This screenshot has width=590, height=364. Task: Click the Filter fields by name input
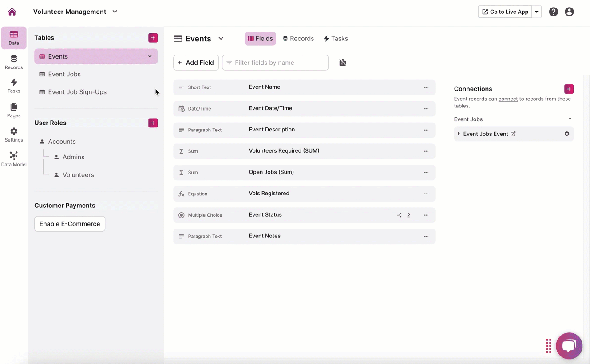point(280,63)
